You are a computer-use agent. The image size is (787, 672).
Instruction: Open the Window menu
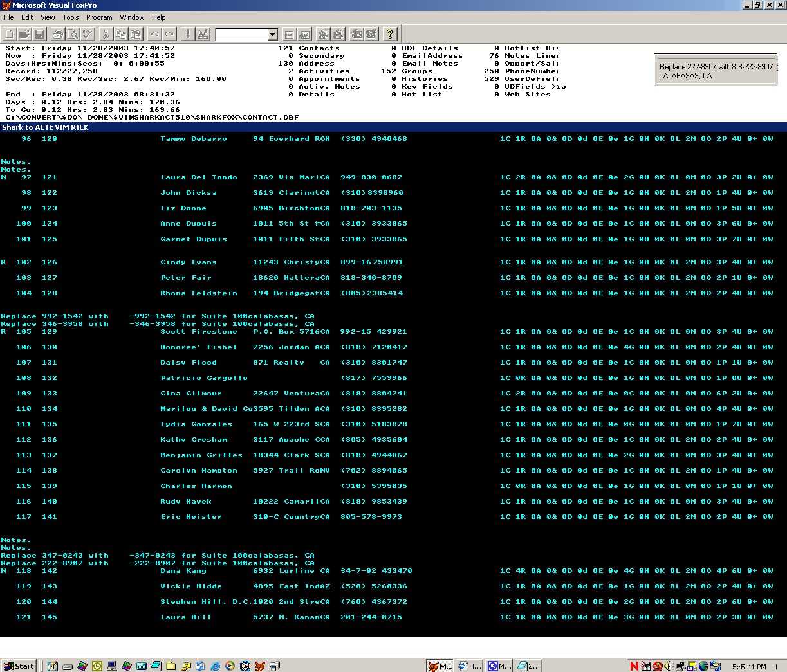132,17
